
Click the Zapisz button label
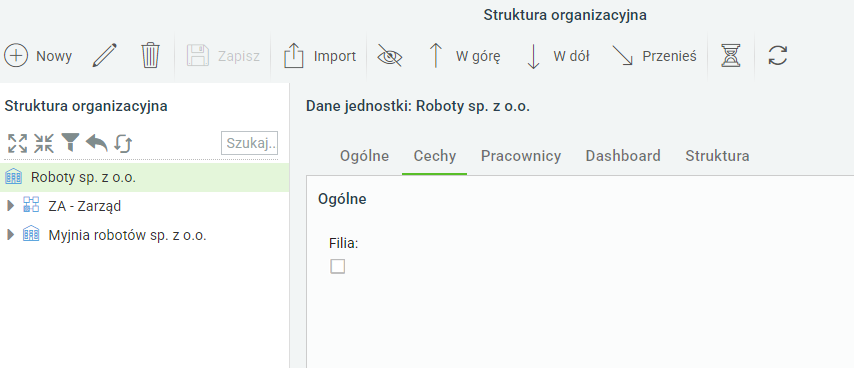pos(239,56)
